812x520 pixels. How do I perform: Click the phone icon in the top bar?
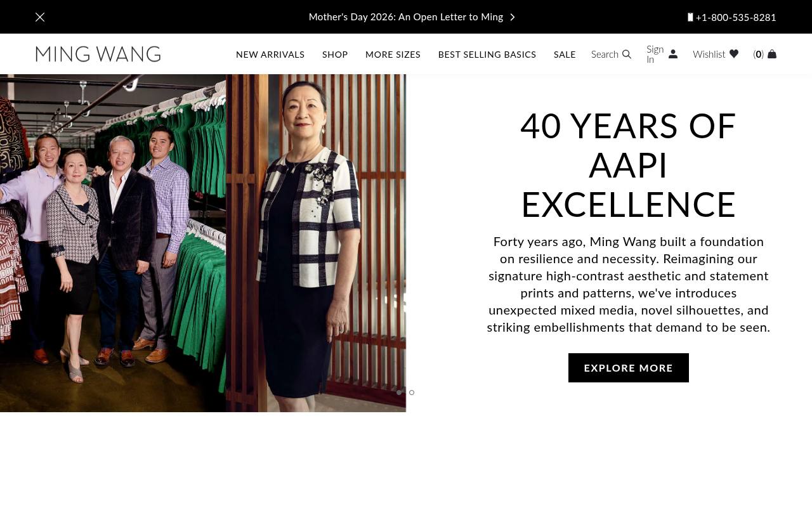690,17
